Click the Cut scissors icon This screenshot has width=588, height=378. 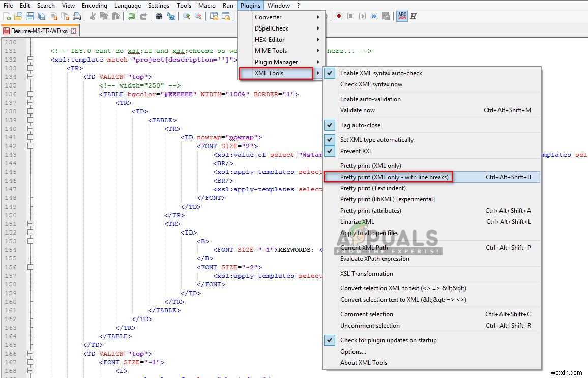click(x=92, y=16)
